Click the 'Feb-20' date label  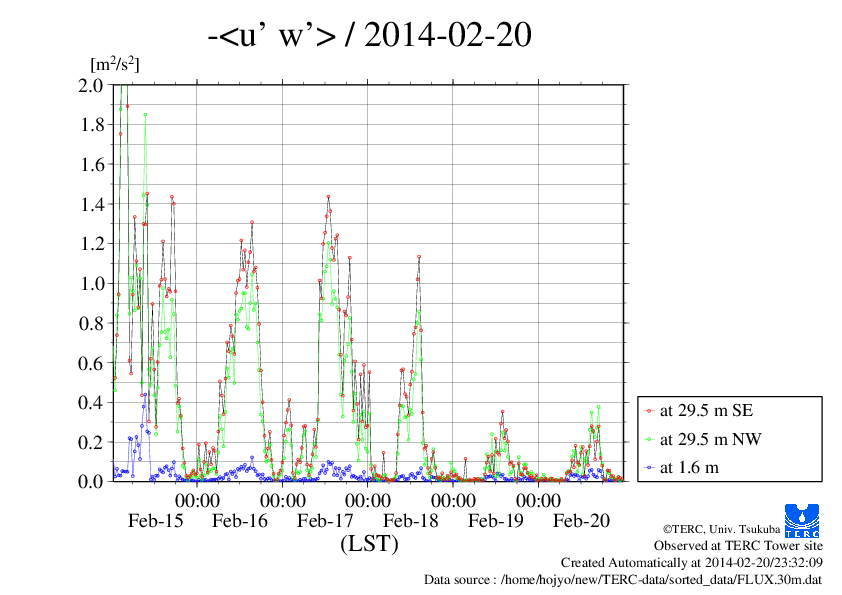[582, 520]
